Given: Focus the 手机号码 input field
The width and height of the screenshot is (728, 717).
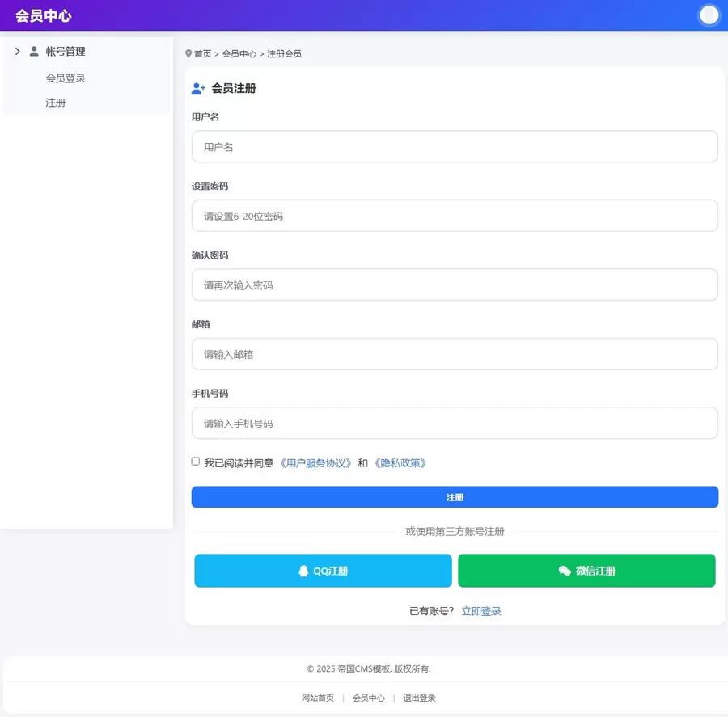Looking at the screenshot, I should click(x=455, y=424).
